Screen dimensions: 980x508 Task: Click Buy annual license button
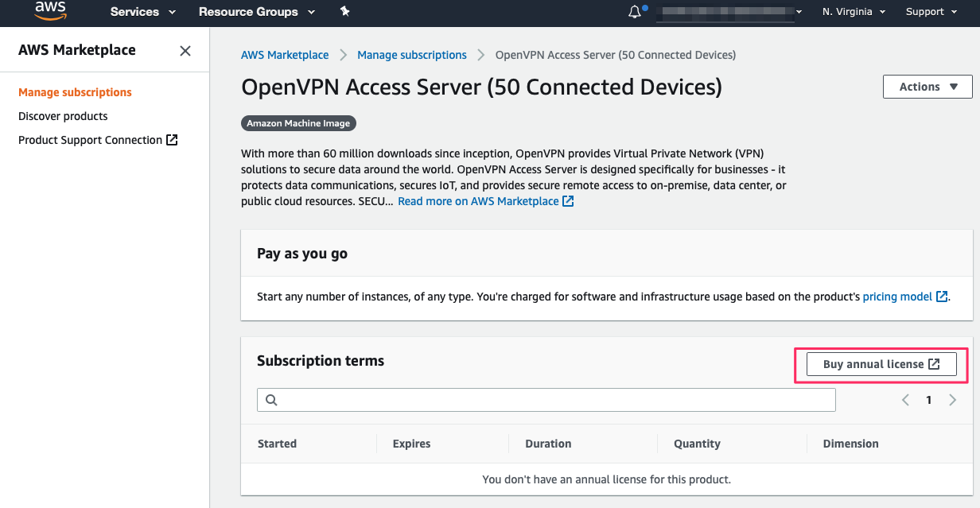(x=881, y=364)
